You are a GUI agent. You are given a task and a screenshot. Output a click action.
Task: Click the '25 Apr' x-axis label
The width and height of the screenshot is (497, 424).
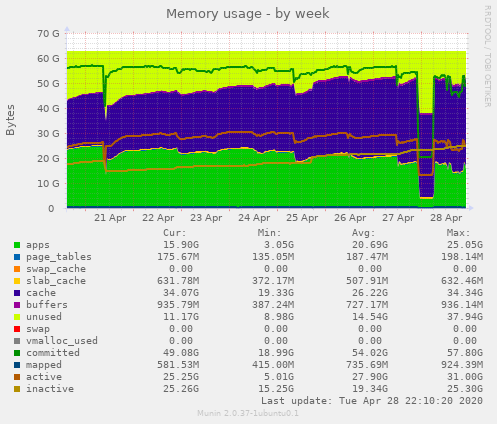(x=302, y=218)
